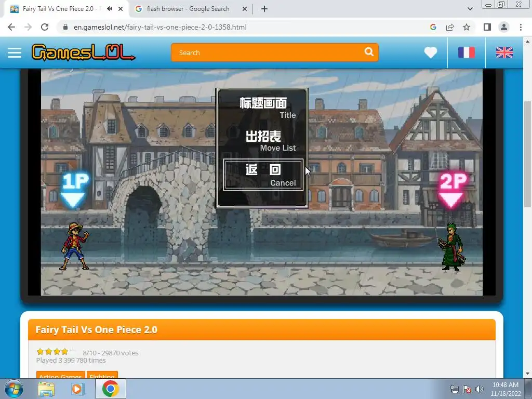
Task: Open the browser side panel
Action: [x=487, y=27]
